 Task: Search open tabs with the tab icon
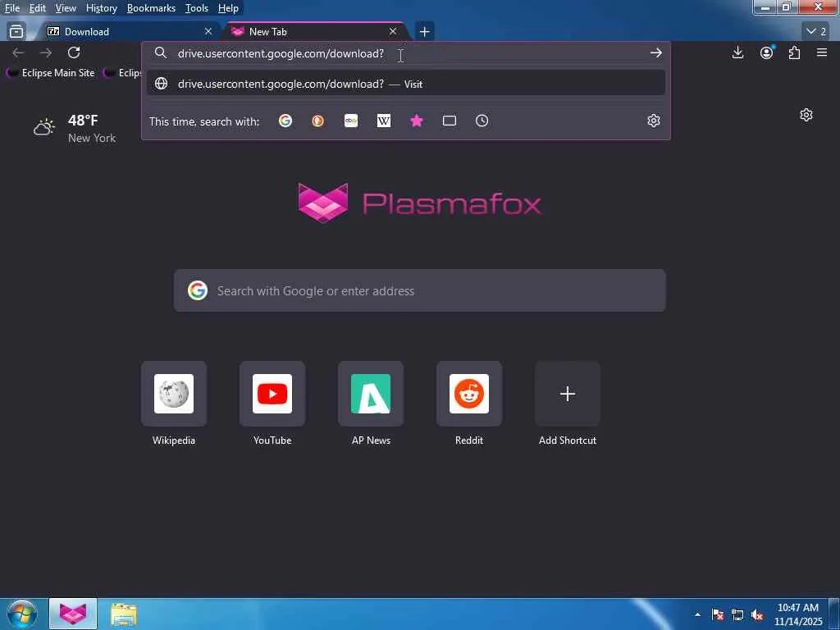[450, 121]
